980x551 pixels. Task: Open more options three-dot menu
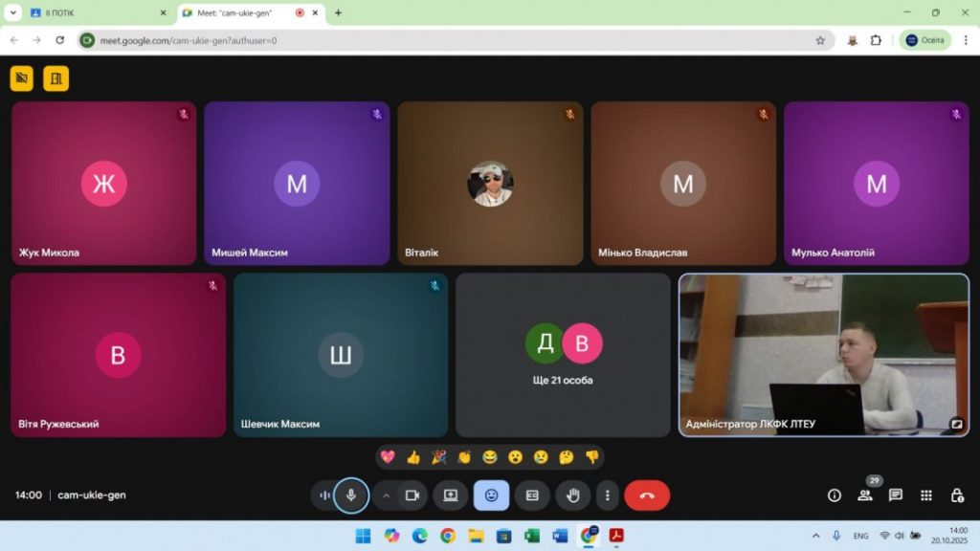(x=608, y=496)
